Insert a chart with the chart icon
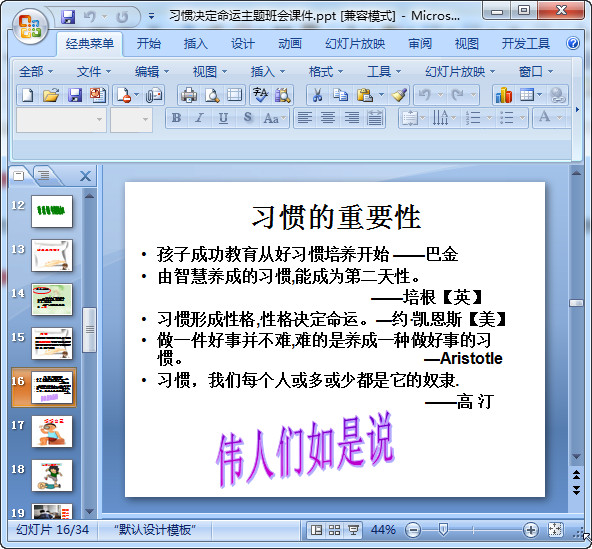 [x=504, y=95]
